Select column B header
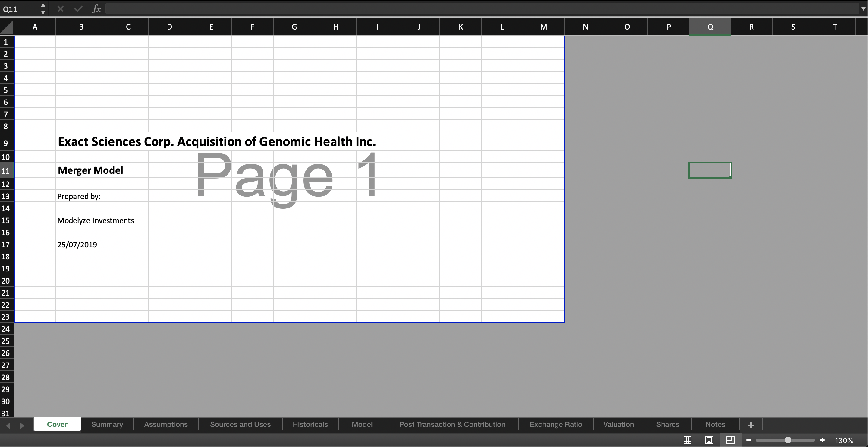This screenshot has width=868, height=447. click(81, 27)
